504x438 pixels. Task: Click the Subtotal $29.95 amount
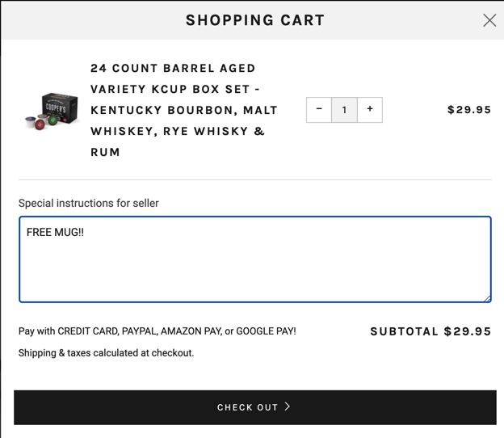tap(430, 331)
